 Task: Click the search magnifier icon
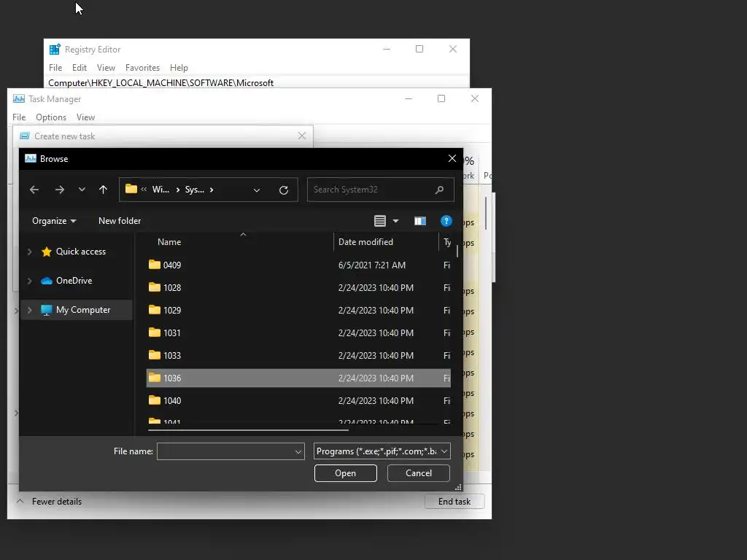439,190
